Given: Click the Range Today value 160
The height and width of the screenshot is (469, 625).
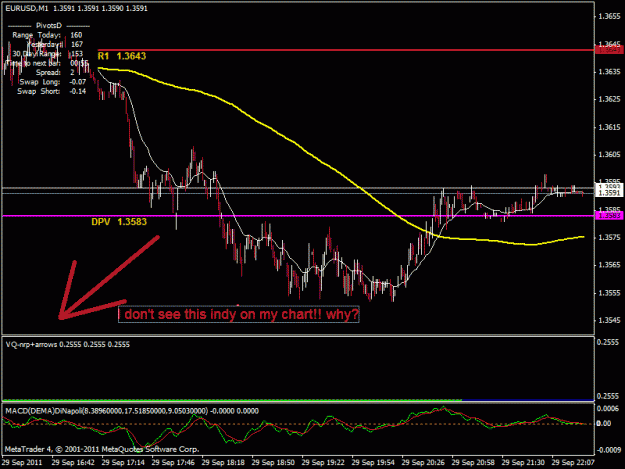Looking at the screenshot, I should (x=76, y=35).
